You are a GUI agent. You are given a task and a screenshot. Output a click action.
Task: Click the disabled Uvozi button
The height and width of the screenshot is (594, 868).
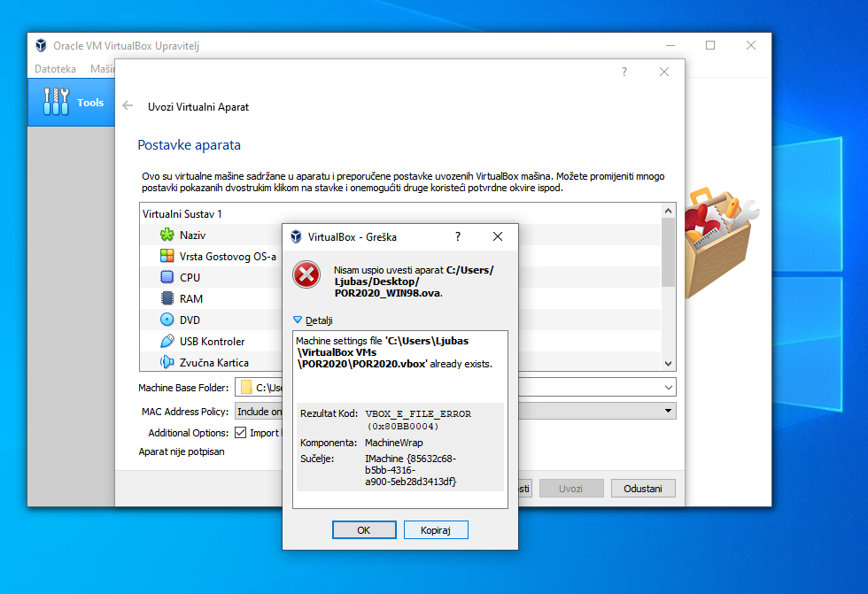tap(570, 489)
